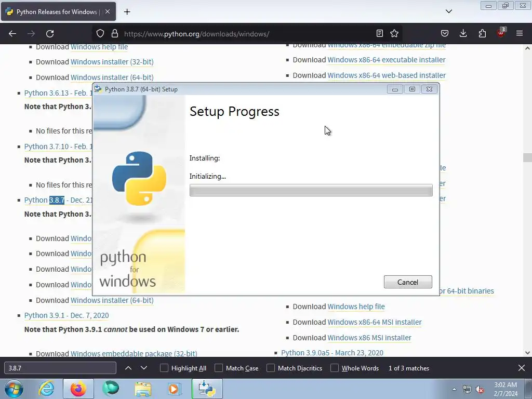Open the network tray icon

(x=467, y=390)
